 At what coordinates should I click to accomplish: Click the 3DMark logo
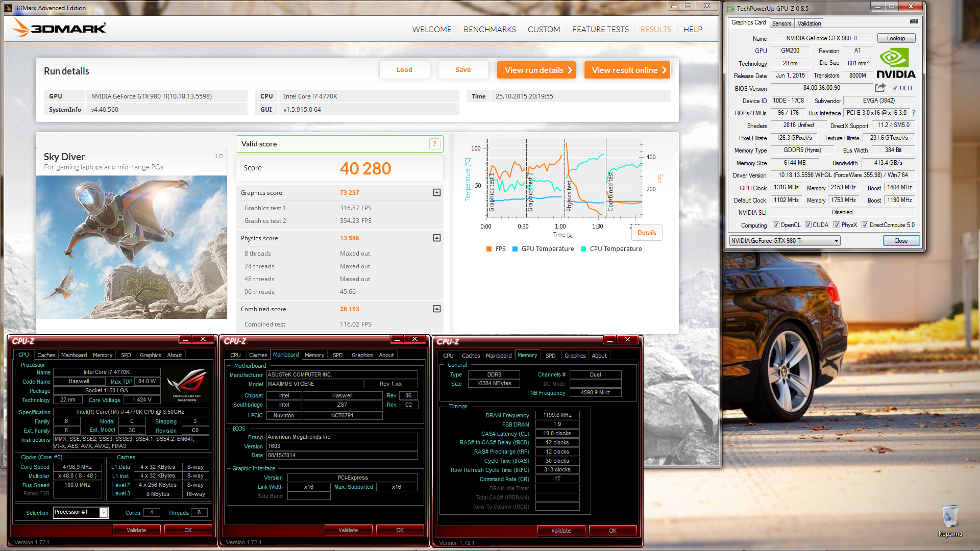59,28
